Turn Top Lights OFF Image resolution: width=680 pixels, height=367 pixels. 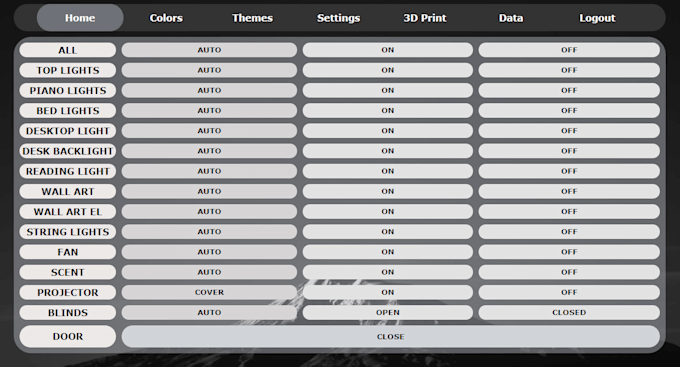(x=569, y=70)
